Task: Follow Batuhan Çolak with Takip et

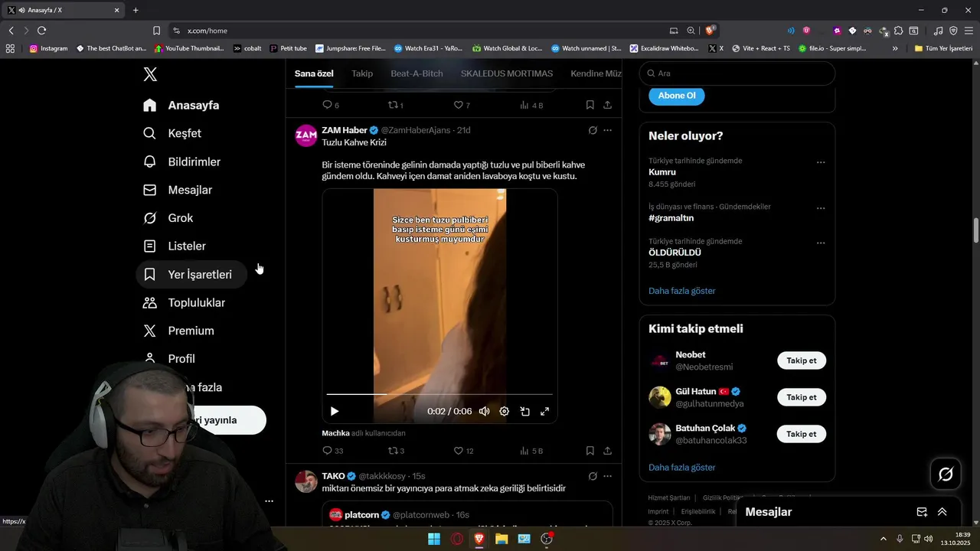Action: [802, 434]
